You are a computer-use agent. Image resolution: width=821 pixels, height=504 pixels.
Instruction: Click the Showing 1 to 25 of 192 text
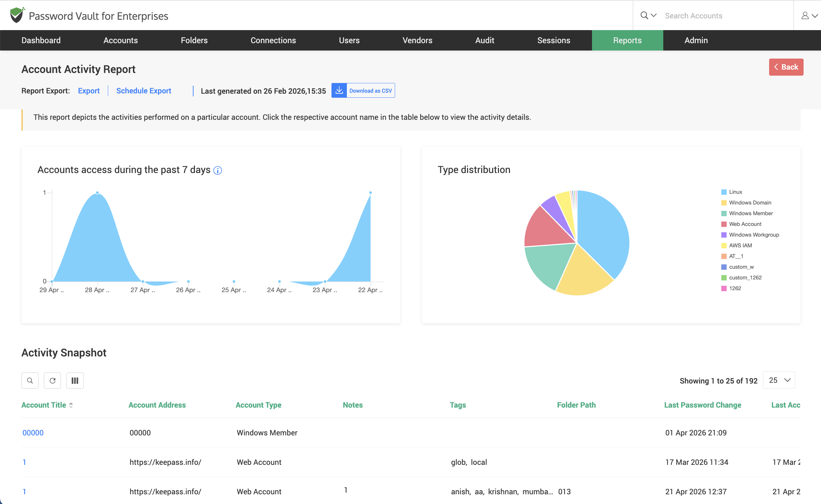[719, 381]
